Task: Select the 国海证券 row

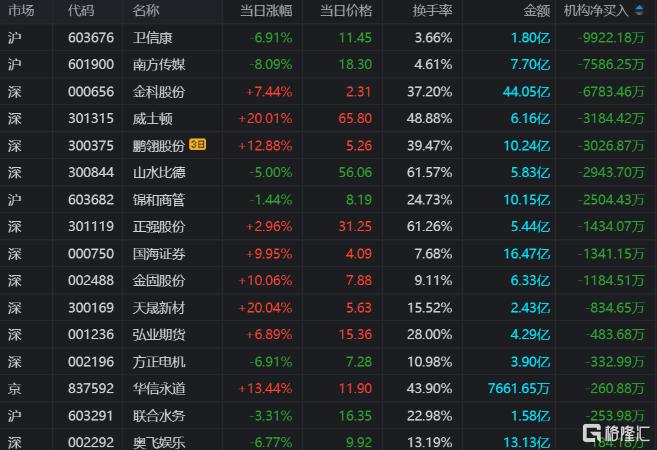Action: (x=159, y=254)
